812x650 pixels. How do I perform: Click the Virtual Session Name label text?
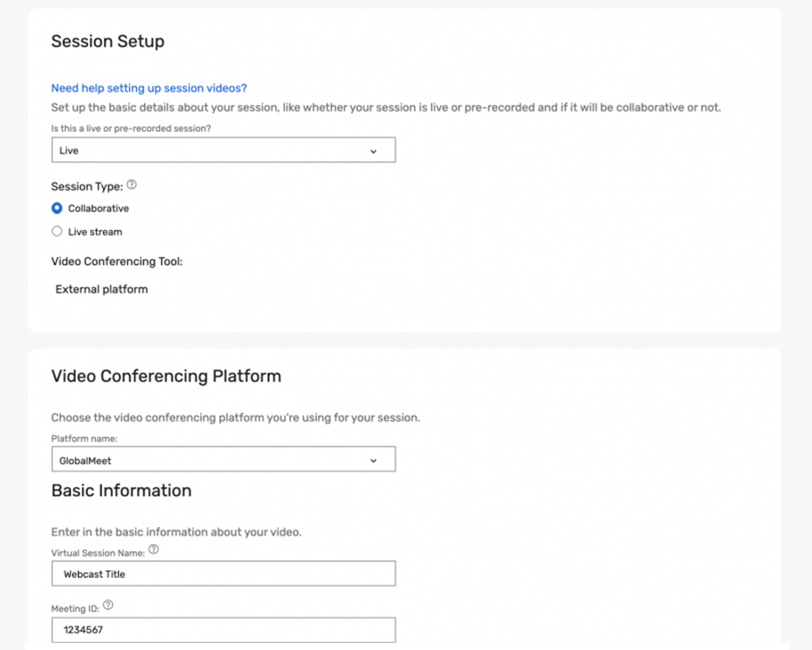pos(98,553)
